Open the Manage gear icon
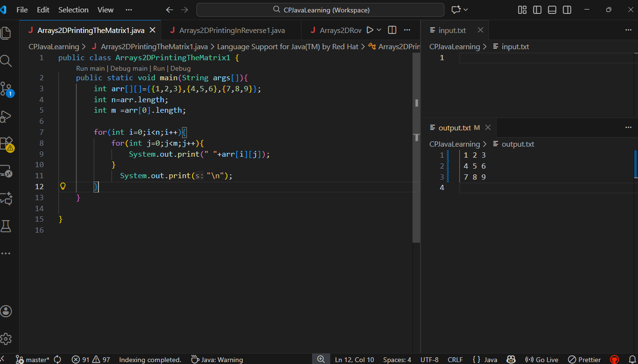Screen dimensions: 638x364 pyautogui.click(x=6, y=338)
